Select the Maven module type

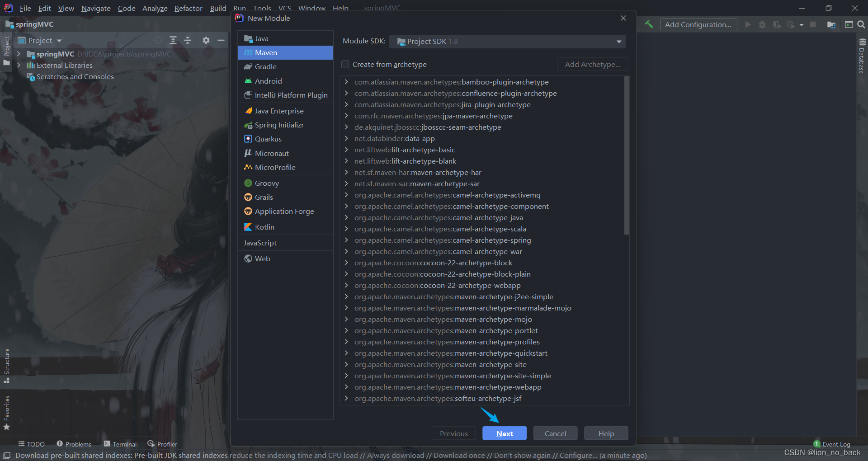pos(285,52)
